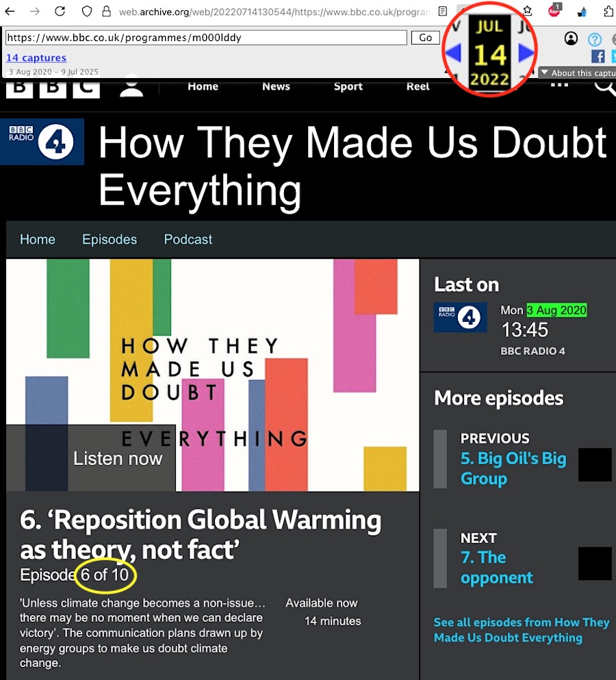This screenshot has height=680, width=616.
Task: Open the Wayback Machine help icon
Action: coord(595,39)
